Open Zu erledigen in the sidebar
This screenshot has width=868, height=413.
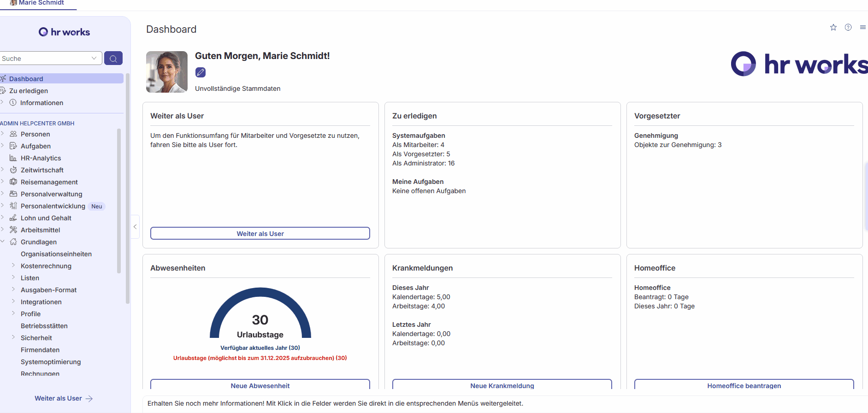(29, 91)
